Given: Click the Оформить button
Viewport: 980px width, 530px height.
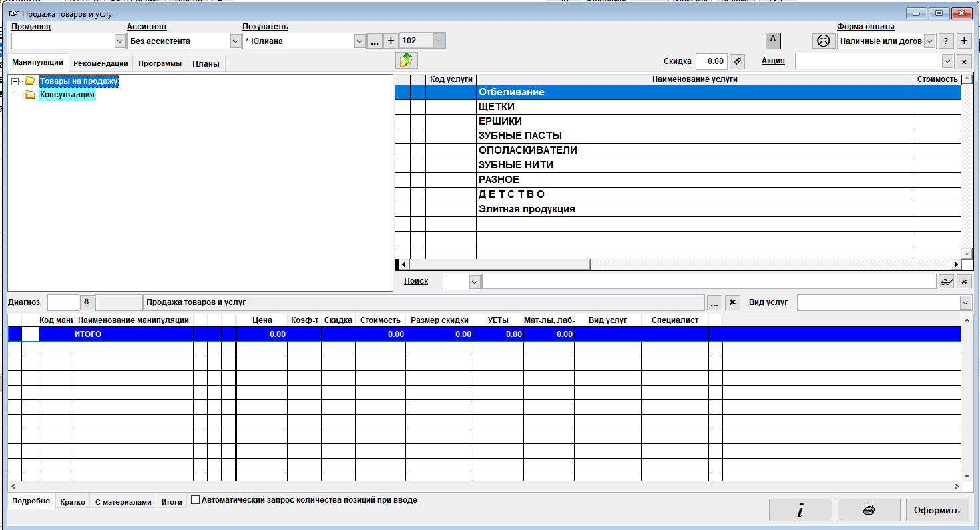Looking at the screenshot, I should tap(937, 511).
